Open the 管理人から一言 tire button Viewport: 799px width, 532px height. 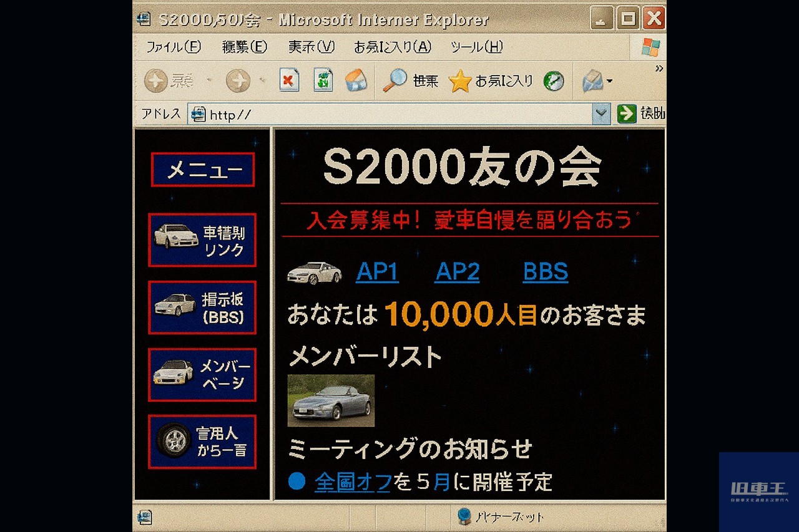(x=202, y=442)
